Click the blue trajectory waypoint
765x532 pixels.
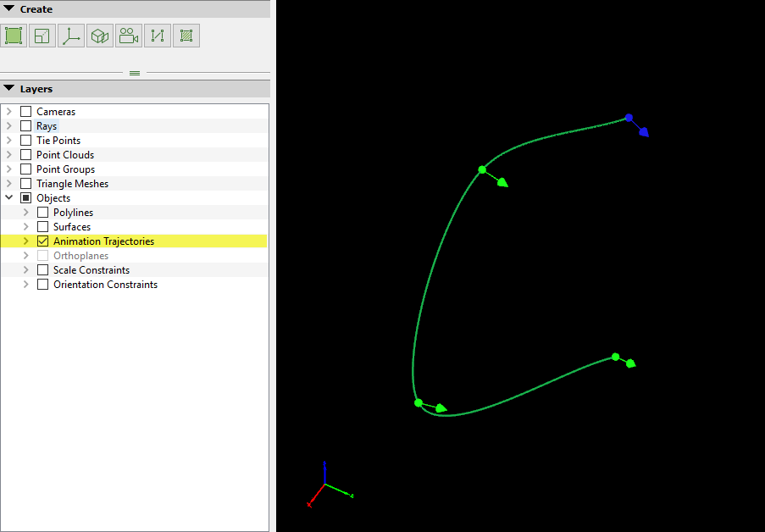pyautogui.click(x=629, y=118)
